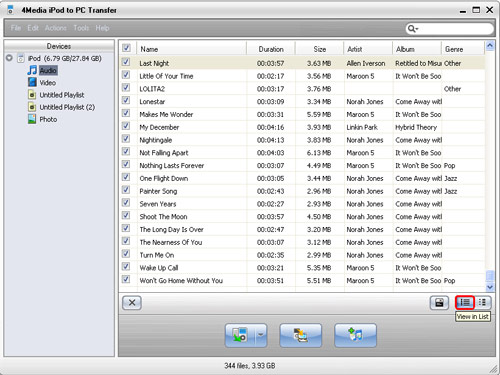Click the 6.13 MB size cell
This screenshot has height=375, width=500.
click(x=319, y=153)
